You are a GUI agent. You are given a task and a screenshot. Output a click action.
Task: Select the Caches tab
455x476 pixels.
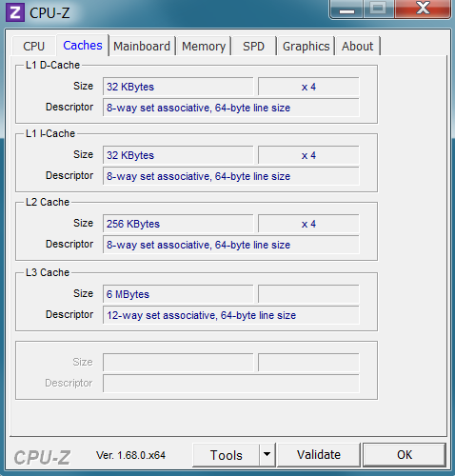click(x=83, y=46)
